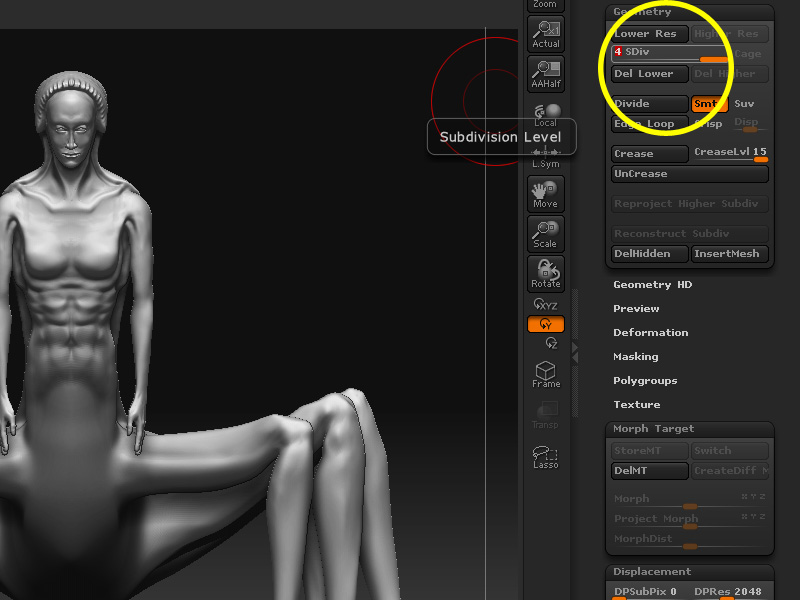800x600 pixels.
Task: Select the Move transpose tool
Action: 545,194
